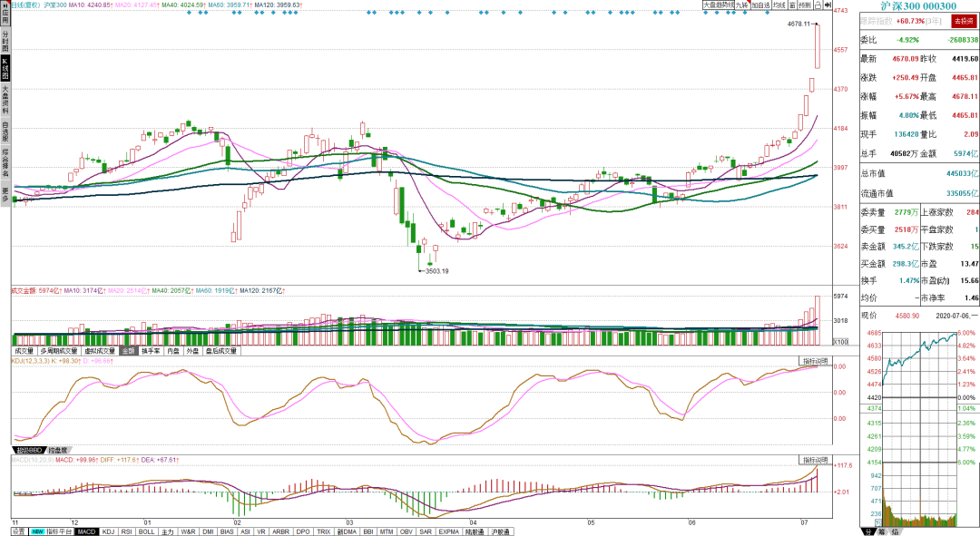The width and height of the screenshot is (980, 536).
Task: Toggle the 均线 moving average display
Action: point(779,5)
